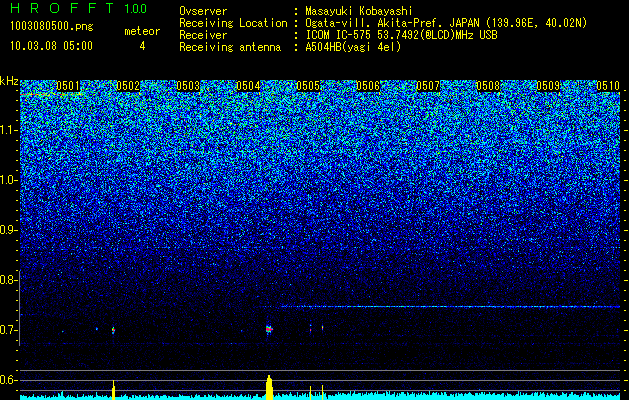The width and height of the screenshot is (629, 400).
Task: Click the 0503 time marker
Action: [x=188, y=86]
